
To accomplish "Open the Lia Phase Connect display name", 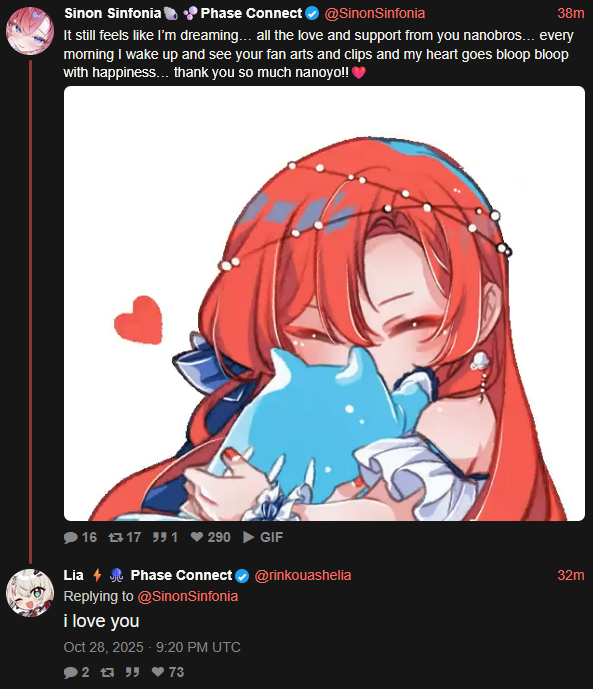I will 156,575.
